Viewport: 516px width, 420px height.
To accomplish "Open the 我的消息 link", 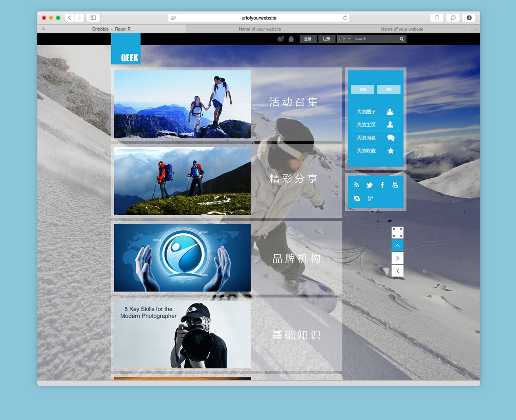I will pos(366,138).
